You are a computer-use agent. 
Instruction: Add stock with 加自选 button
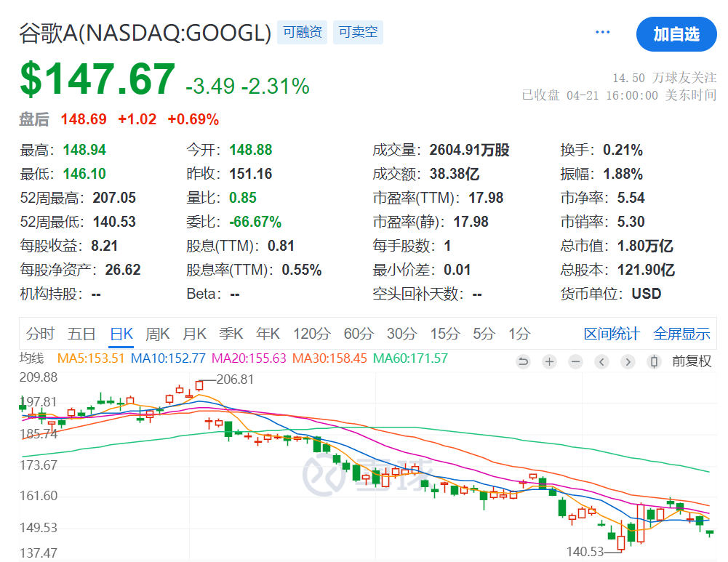(676, 34)
